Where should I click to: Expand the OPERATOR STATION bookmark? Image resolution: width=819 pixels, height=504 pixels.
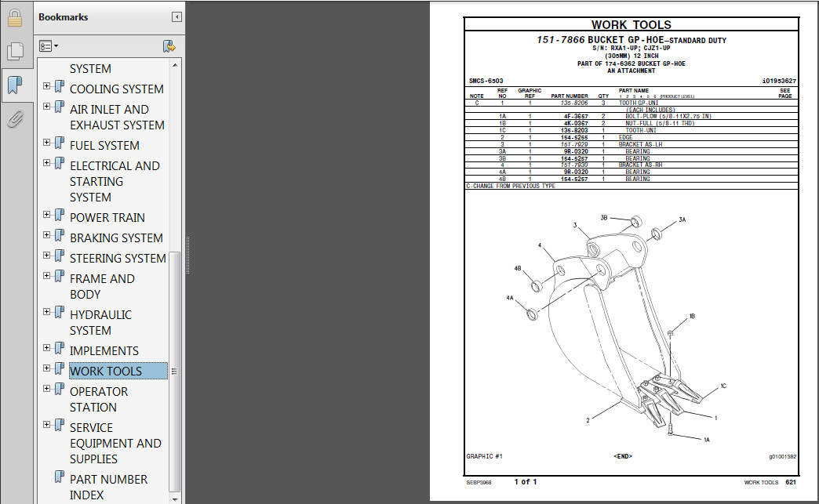[46, 388]
